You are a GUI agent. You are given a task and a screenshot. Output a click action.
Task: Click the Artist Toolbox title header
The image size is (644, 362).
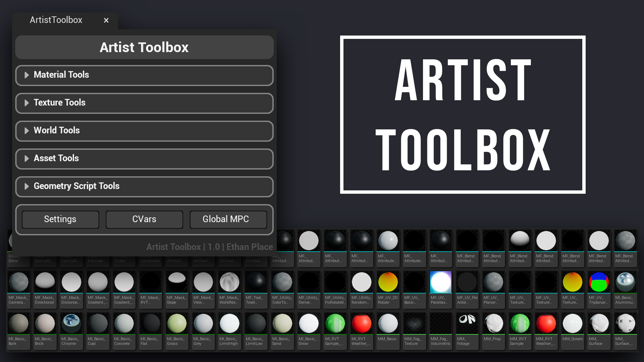tap(144, 47)
